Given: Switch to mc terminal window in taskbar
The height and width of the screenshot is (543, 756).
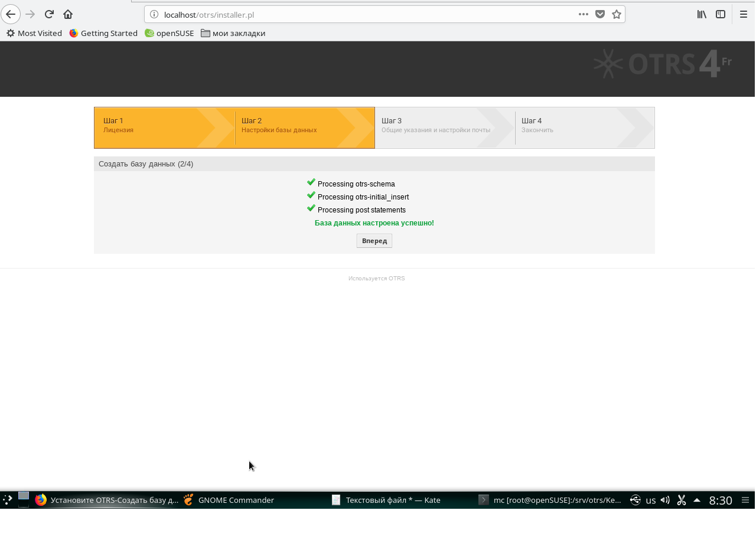Looking at the screenshot, I should pos(550,500).
